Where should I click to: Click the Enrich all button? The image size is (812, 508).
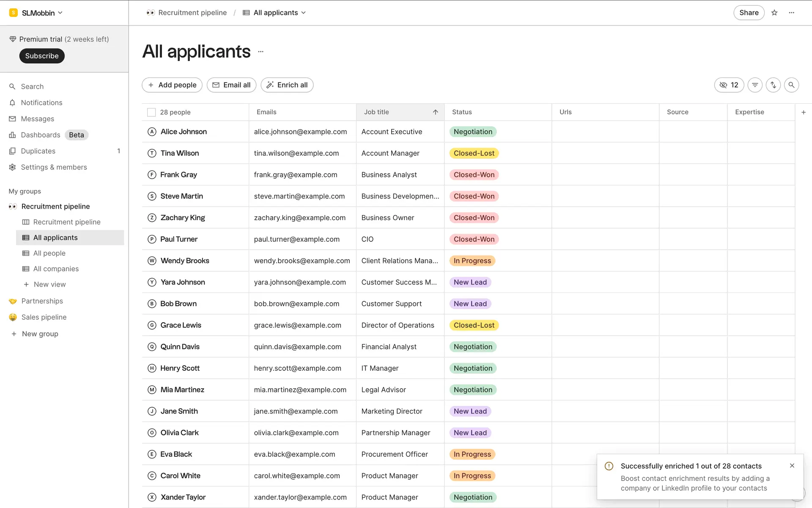[x=287, y=85]
